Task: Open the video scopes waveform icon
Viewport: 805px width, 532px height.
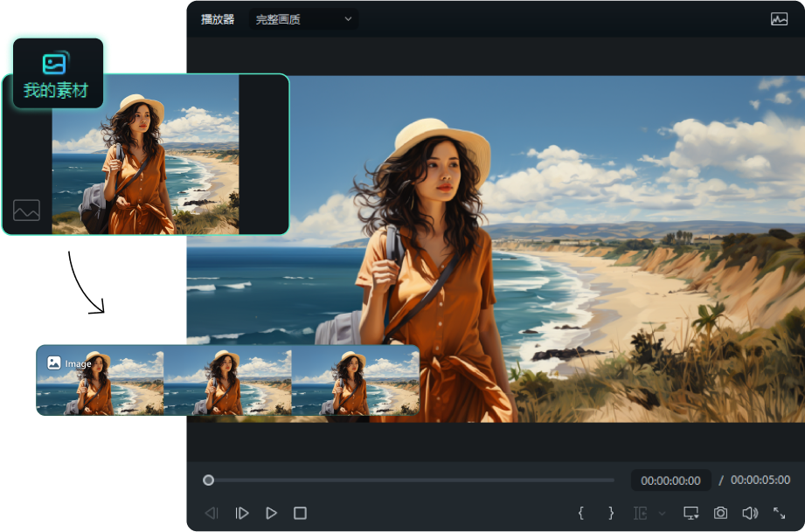Action: coord(779,19)
